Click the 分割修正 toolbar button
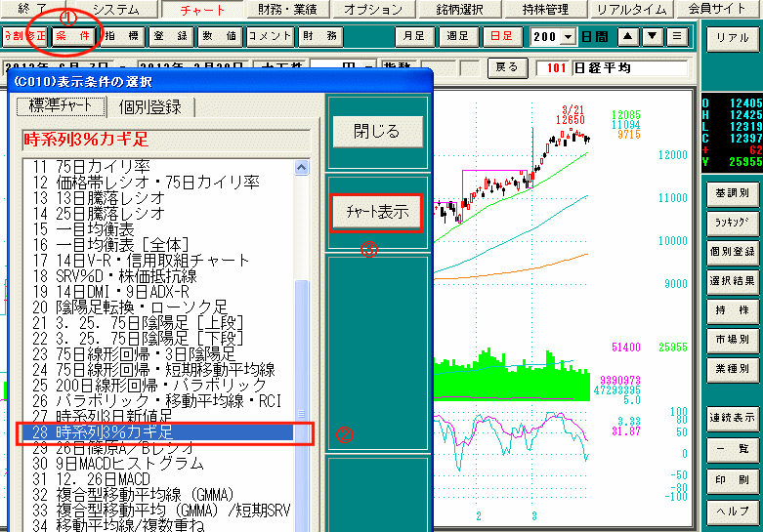The height and width of the screenshot is (532, 763). coord(24,36)
